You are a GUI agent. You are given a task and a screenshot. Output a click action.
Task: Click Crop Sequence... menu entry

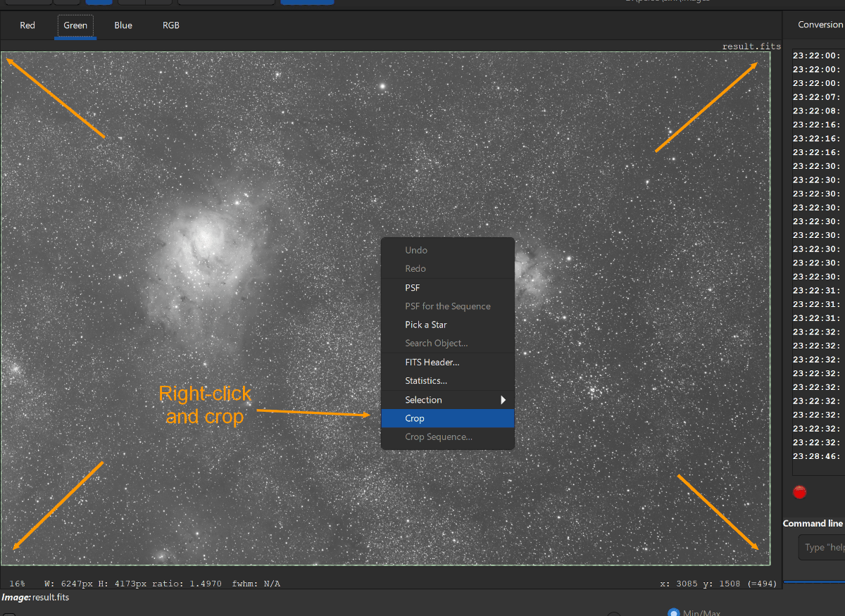438,436
